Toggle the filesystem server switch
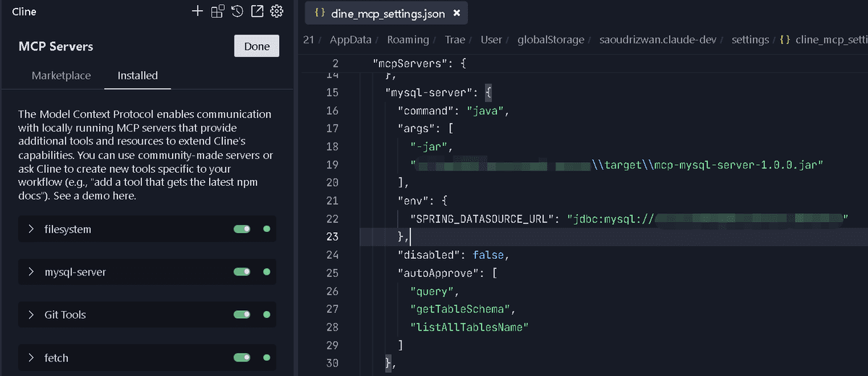The width and height of the screenshot is (868, 376). click(x=242, y=229)
